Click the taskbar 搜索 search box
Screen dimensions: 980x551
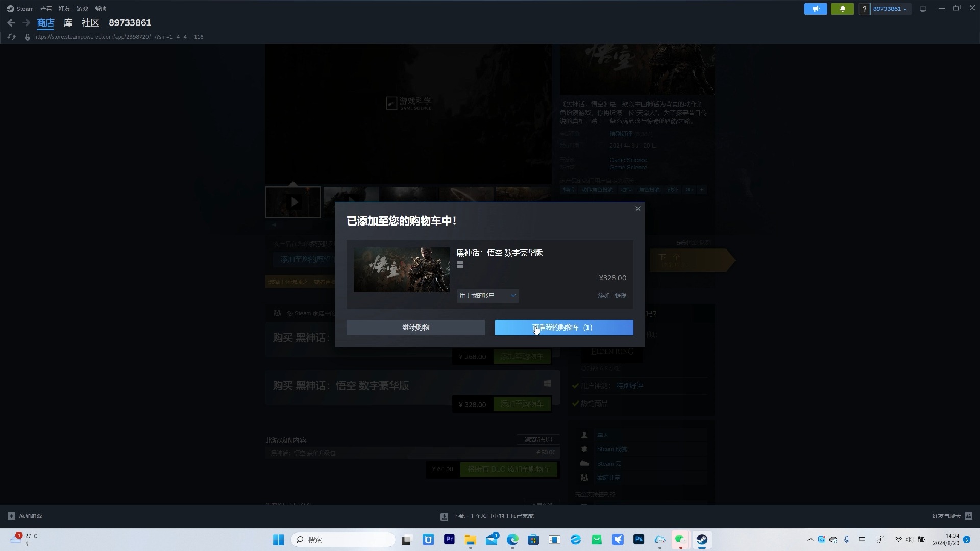click(x=343, y=540)
